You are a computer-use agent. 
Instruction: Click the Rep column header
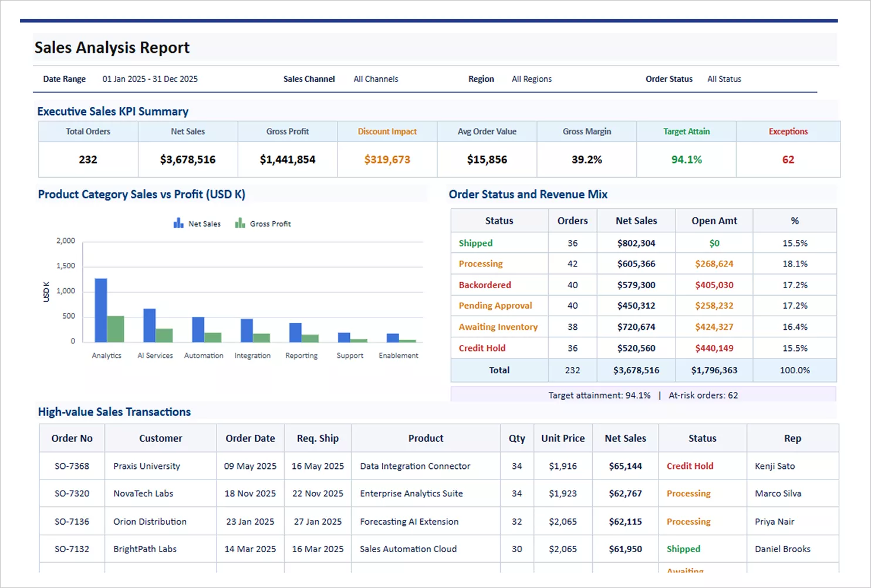[x=792, y=438]
